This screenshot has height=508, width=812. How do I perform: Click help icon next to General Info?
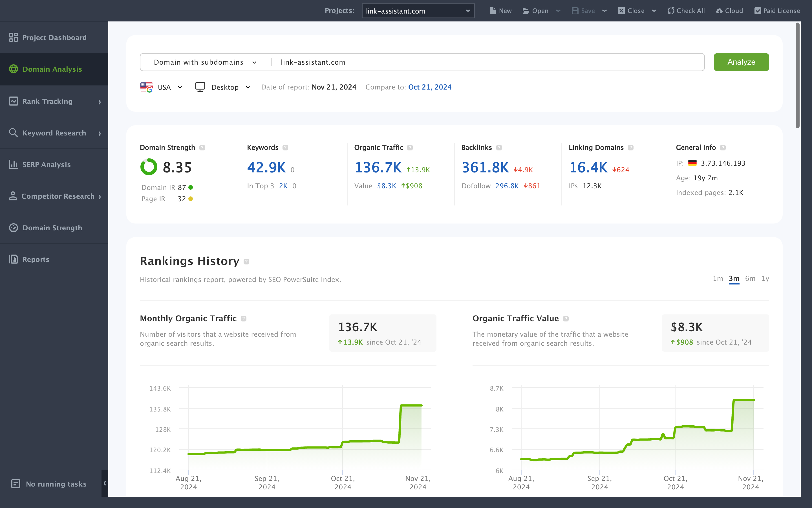coord(723,148)
